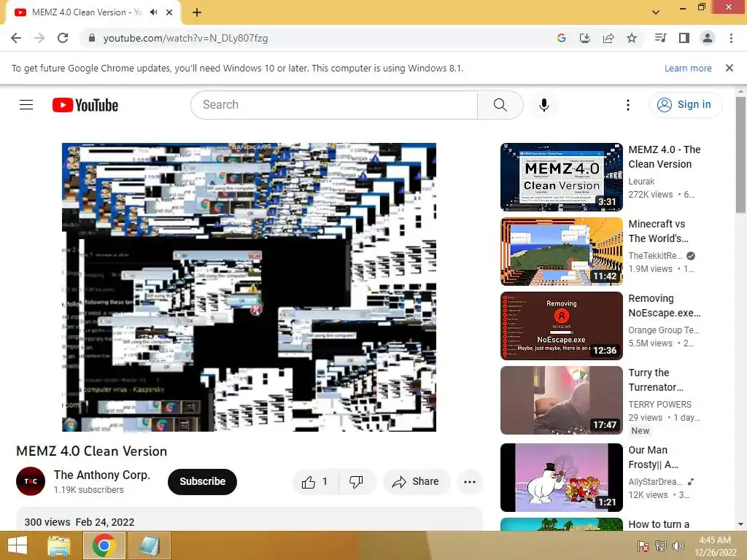Click the Chrome taskbar icon

(104, 545)
